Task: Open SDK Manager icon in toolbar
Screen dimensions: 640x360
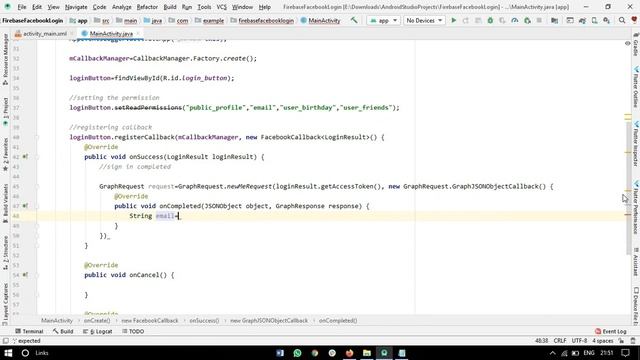Action: point(607,20)
